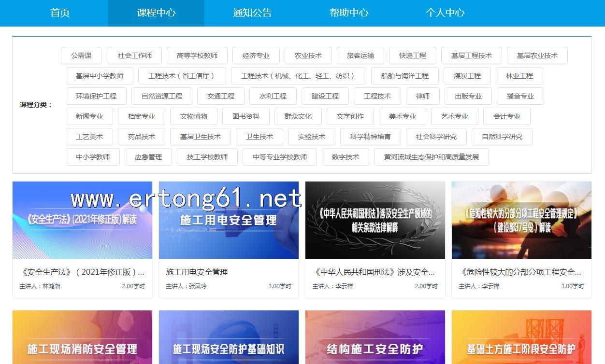
Task: Click the 数字技术 category tag
Action: point(346,157)
